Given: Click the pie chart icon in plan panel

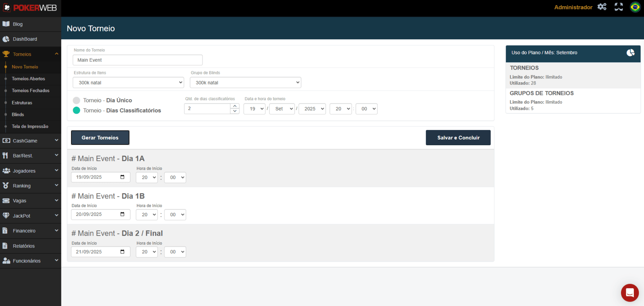Looking at the screenshot, I should (630, 52).
